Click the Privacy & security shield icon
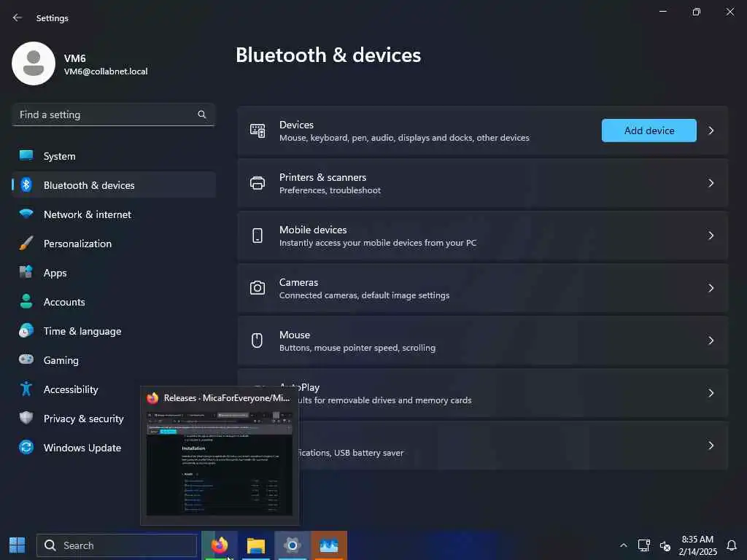Viewport: 747px width, 560px height. [x=26, y=418]
